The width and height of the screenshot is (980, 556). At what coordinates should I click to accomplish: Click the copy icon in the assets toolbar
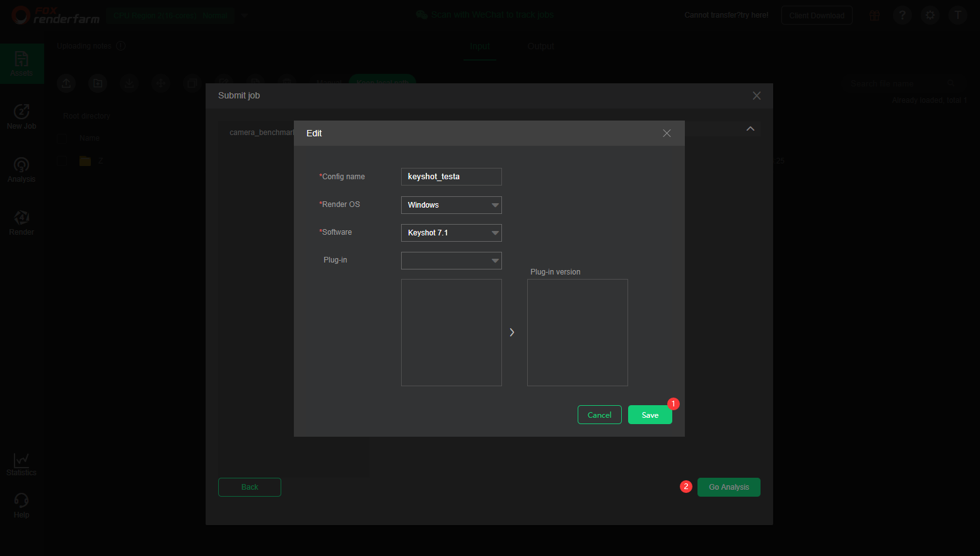pos(192,83)
